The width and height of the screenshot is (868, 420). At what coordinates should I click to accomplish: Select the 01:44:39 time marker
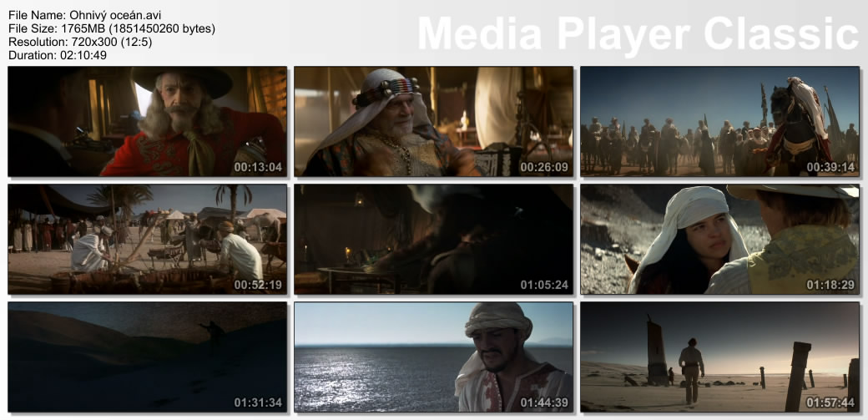click(x=544, y=402)
